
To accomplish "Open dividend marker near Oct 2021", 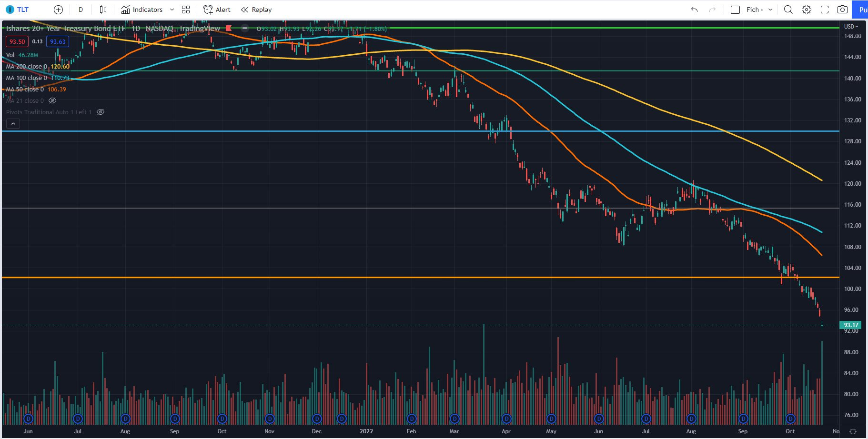I will pyautogui.click(x=222, y=419).
